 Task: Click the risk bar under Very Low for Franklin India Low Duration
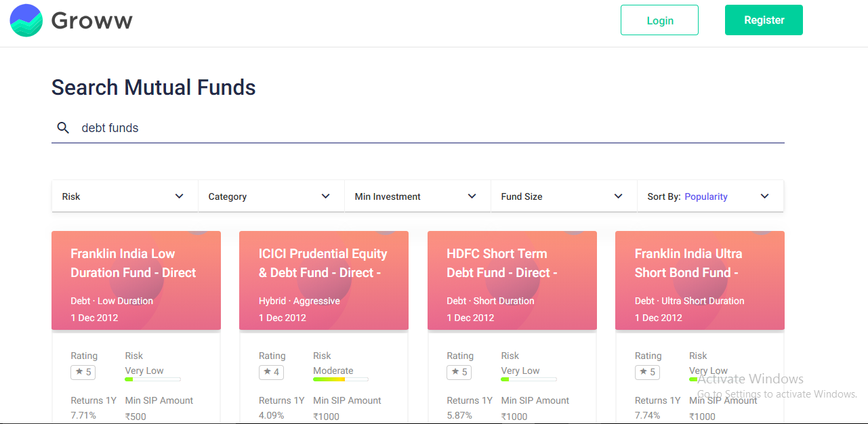[x=152, y=379]
